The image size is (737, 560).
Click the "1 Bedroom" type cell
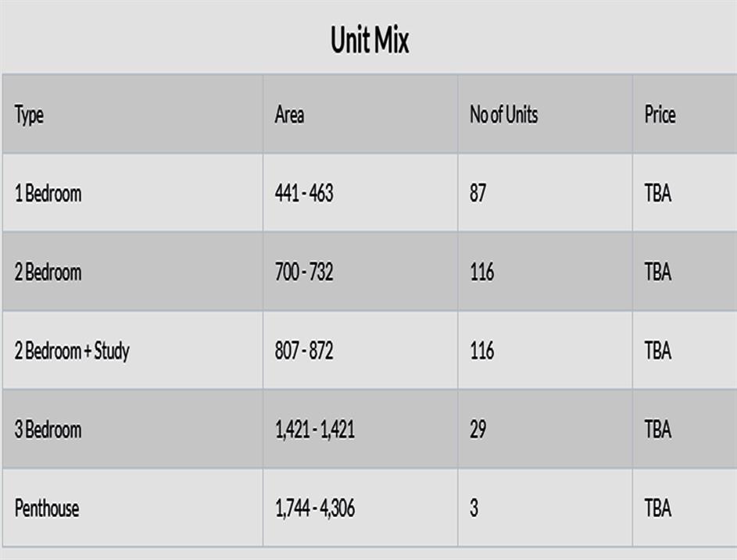48,193
